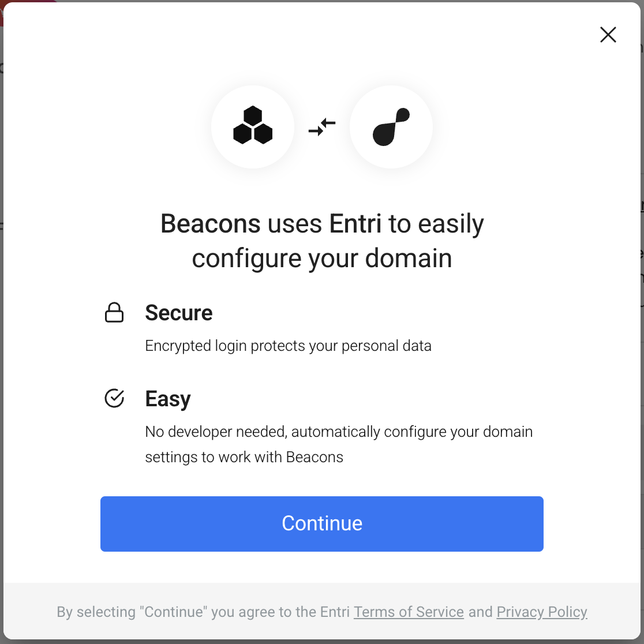Close the Entri domain setup dialog
644x644 pixels.
click(x=608, y=35)
